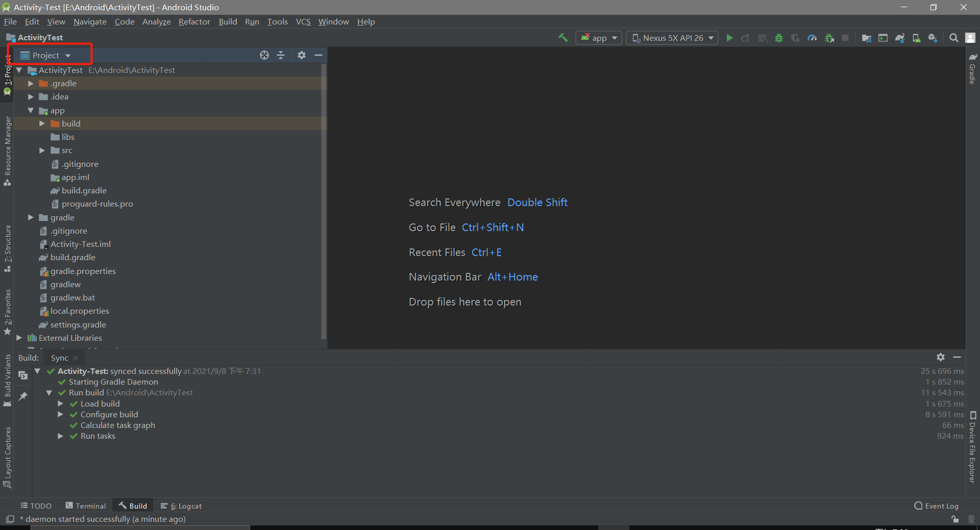Expand the .idea folder
Viewport: 980px width, 530px height.
point(31,96)
